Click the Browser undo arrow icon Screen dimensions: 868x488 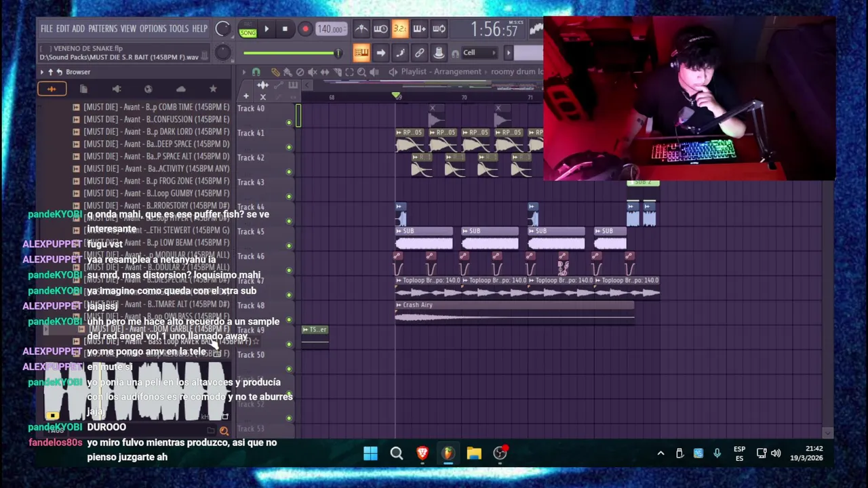point(59,72)
